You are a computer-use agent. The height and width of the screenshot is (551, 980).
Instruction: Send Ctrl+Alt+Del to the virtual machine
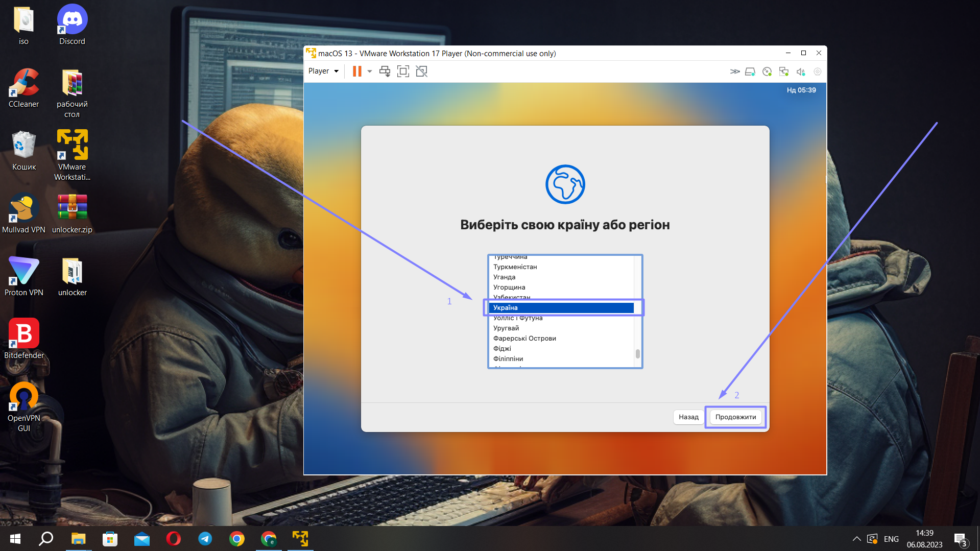(385, 71)
